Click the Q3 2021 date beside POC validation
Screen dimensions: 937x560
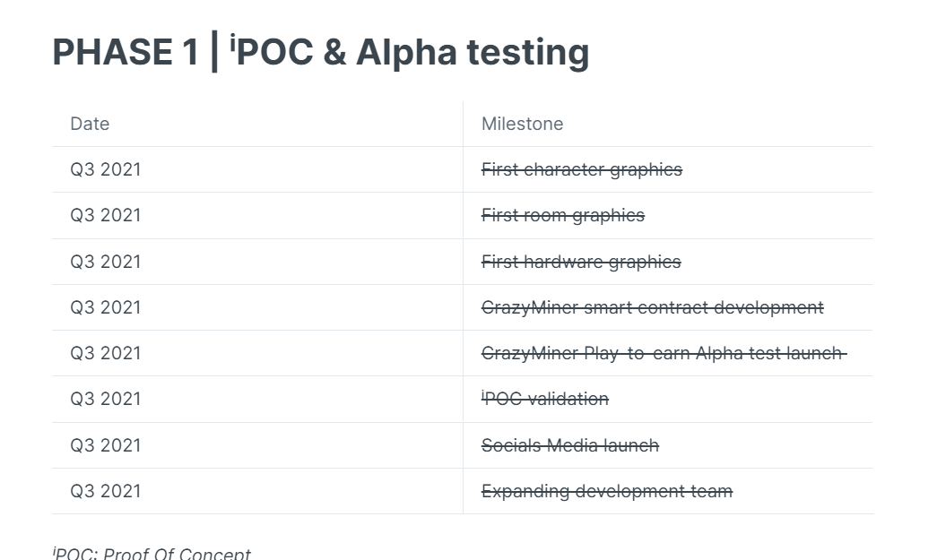(x=106, y=399)
